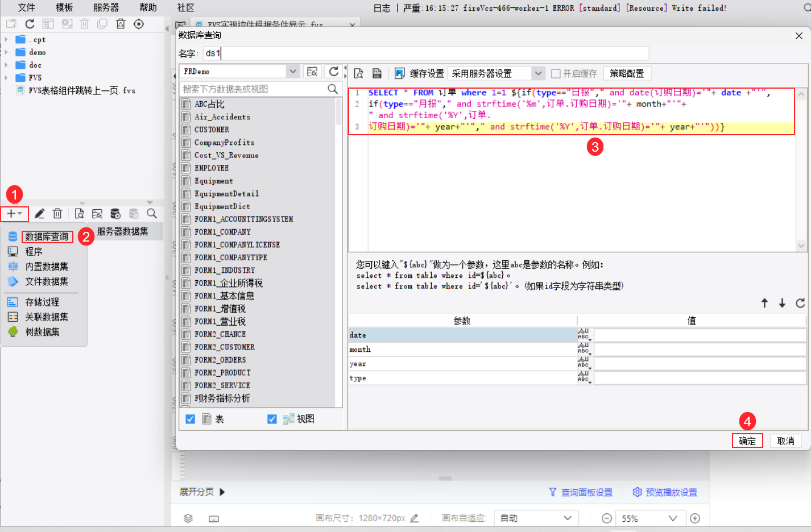Click the keyboard icon in the bottom bar
Screen dimensions: 811x532
[x=214, y=518]
